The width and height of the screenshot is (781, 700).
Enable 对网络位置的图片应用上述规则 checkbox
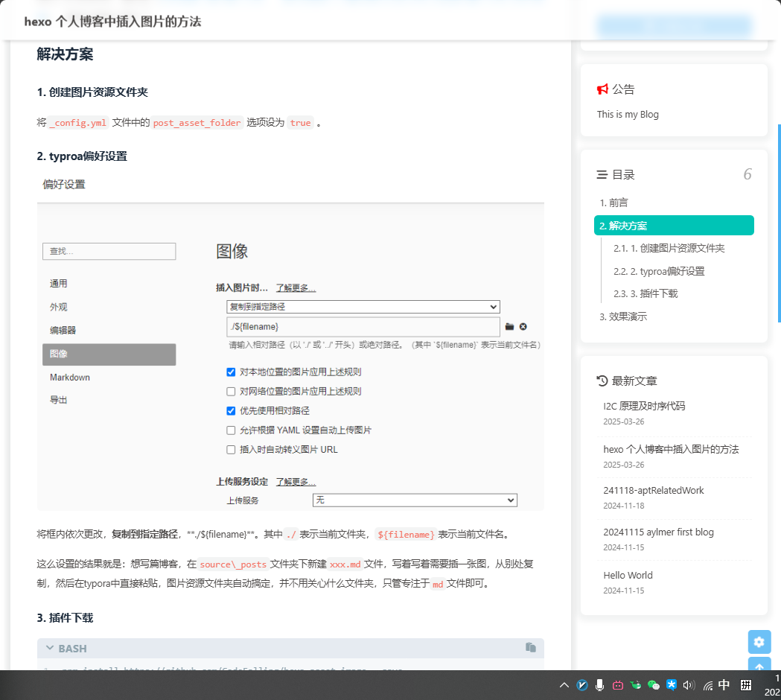(x=231, y=392)
